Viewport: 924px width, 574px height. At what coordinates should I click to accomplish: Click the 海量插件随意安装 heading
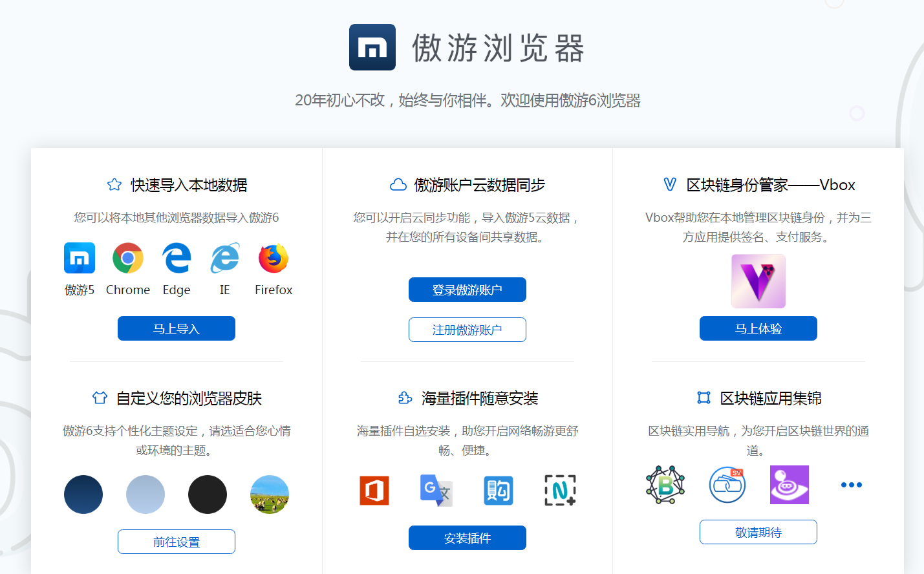point(480,398)
